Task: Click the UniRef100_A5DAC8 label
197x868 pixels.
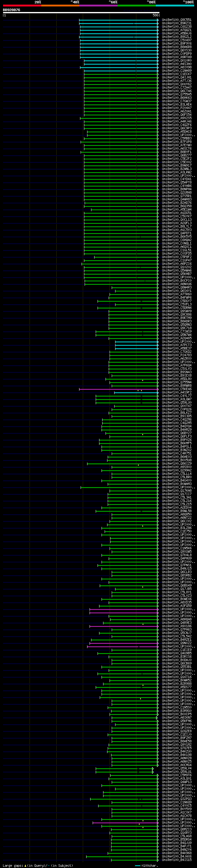Action: click(176, 132)
